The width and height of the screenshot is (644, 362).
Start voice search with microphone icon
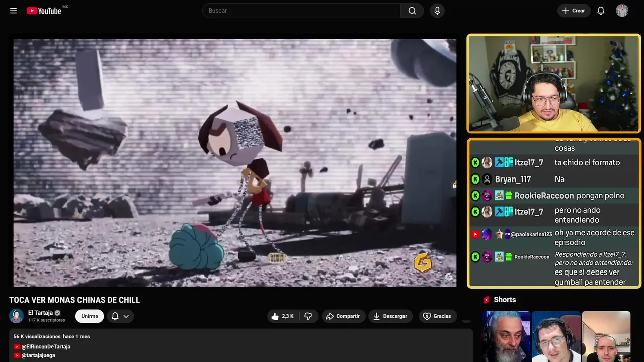[x=437, y=11]
